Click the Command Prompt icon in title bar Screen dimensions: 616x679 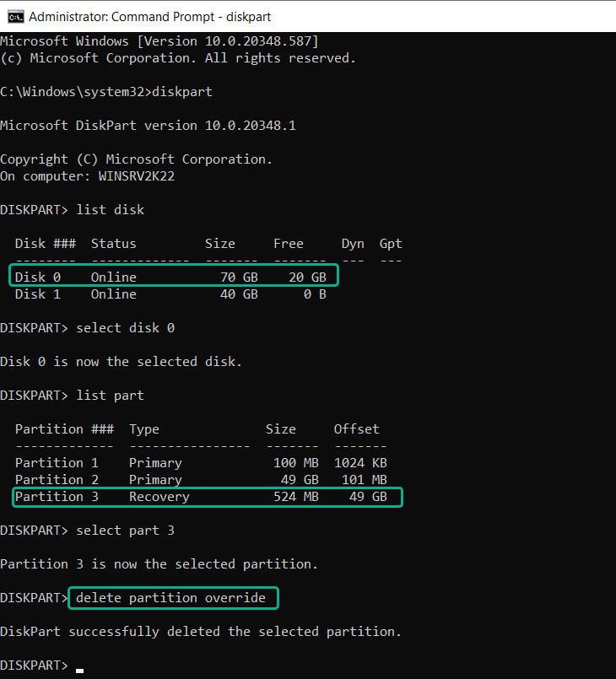pos(16,17)
